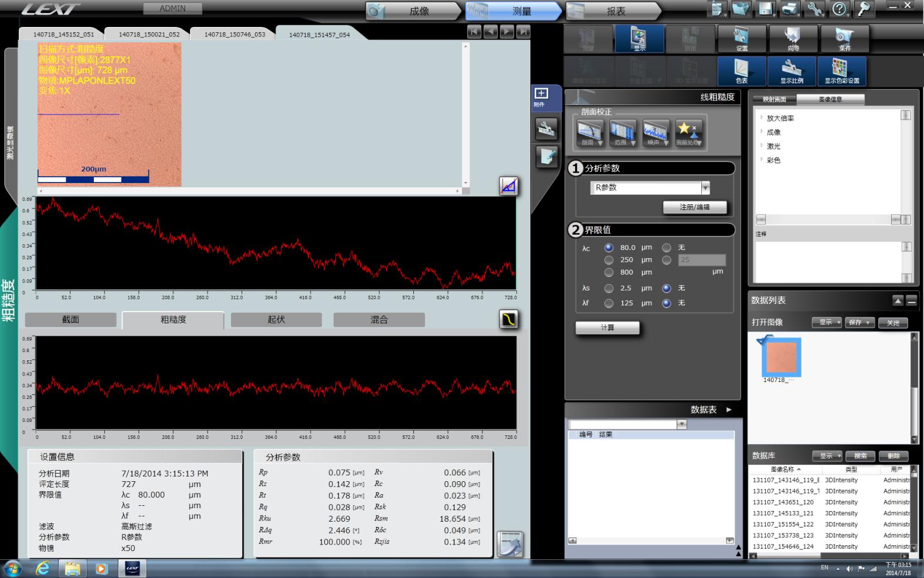924x578 pixels.
Task: Click the 显示比例 display scale button
Action: tap(791, 71)
